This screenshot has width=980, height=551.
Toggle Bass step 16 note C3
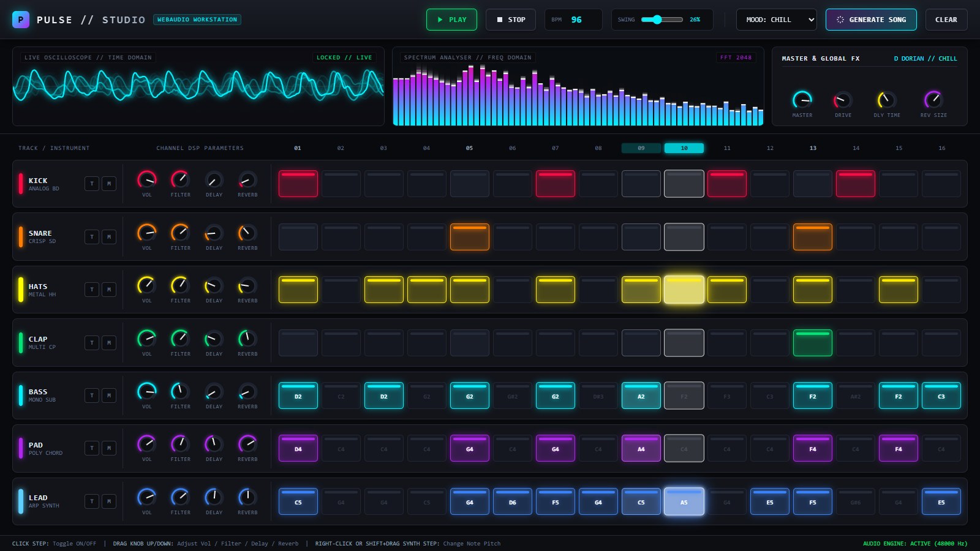[941, 395]
